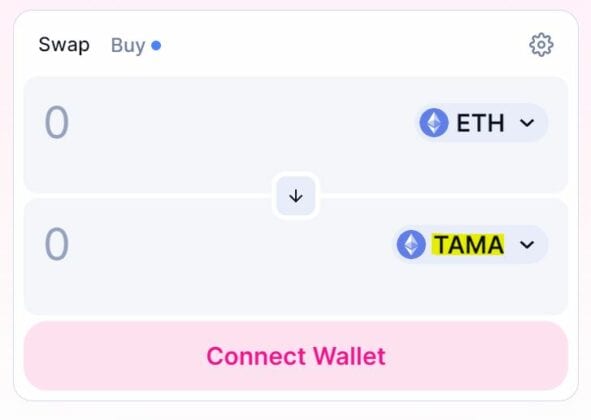
Task: Click the Ethereum logo beside ETH
Action: (x=434, y=123)
